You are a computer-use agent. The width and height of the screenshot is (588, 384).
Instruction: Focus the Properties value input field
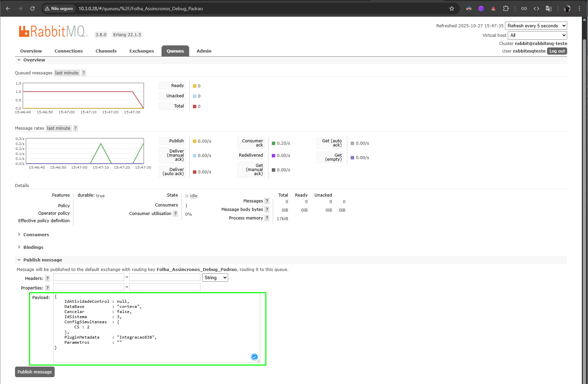point(165,287)
